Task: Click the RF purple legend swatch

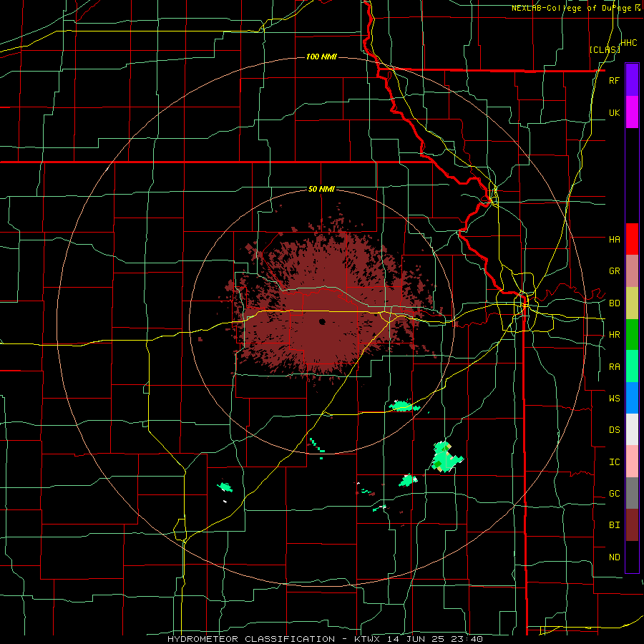Action: point(632,80)
